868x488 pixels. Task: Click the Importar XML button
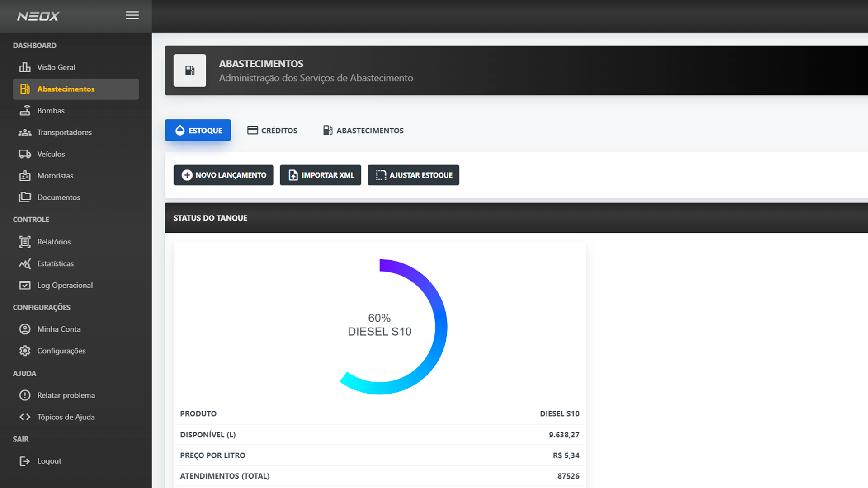320,175
